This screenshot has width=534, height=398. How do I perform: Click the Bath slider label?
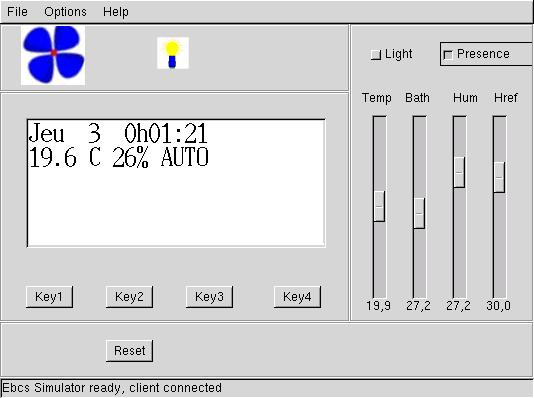point(417,98)
